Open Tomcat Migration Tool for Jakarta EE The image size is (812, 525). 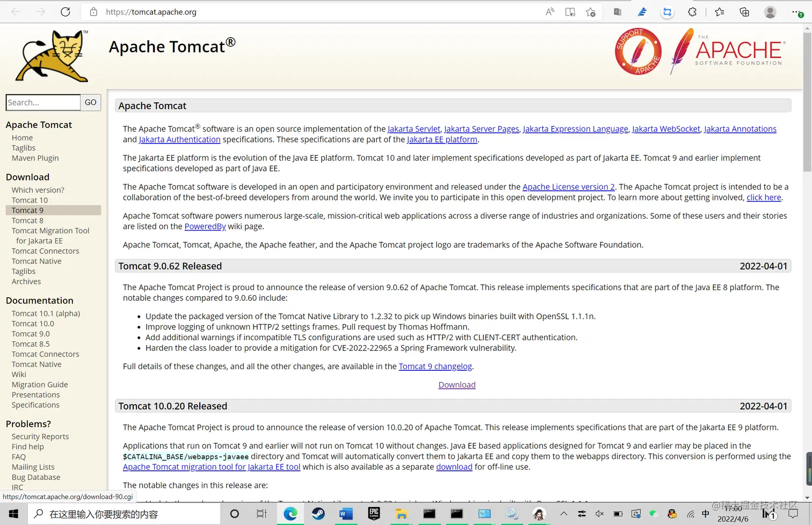[x=50, y=235]
